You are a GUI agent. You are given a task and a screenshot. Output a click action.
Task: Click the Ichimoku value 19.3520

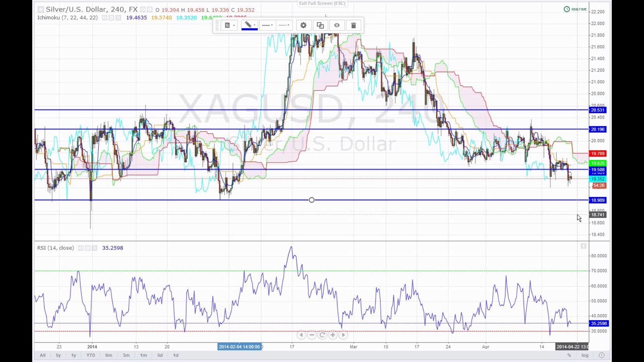click(x=186, y=18)
